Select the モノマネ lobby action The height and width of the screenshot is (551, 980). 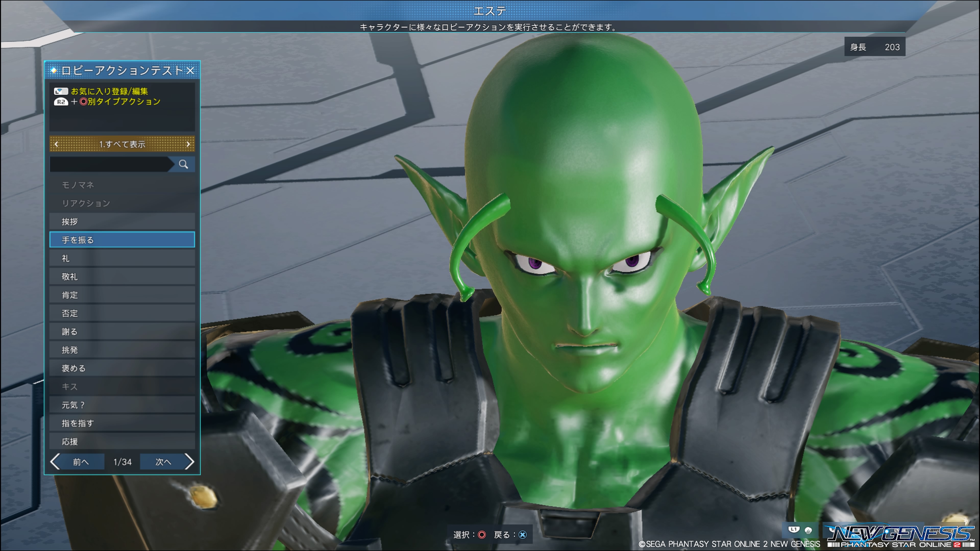point(122,185)
